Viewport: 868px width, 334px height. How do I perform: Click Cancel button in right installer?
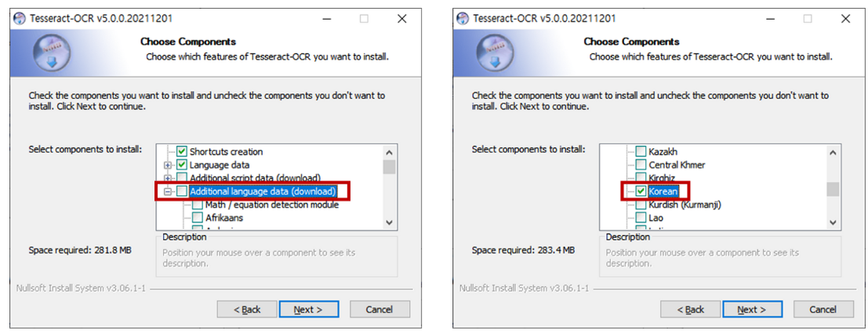coord(823,309)
